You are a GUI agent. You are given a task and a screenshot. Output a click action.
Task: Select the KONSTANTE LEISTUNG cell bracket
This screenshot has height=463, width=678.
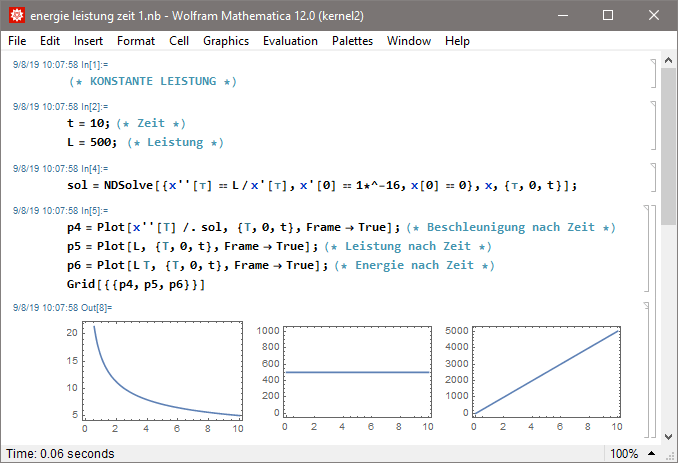pyautogui.click(x=651, y=73)
